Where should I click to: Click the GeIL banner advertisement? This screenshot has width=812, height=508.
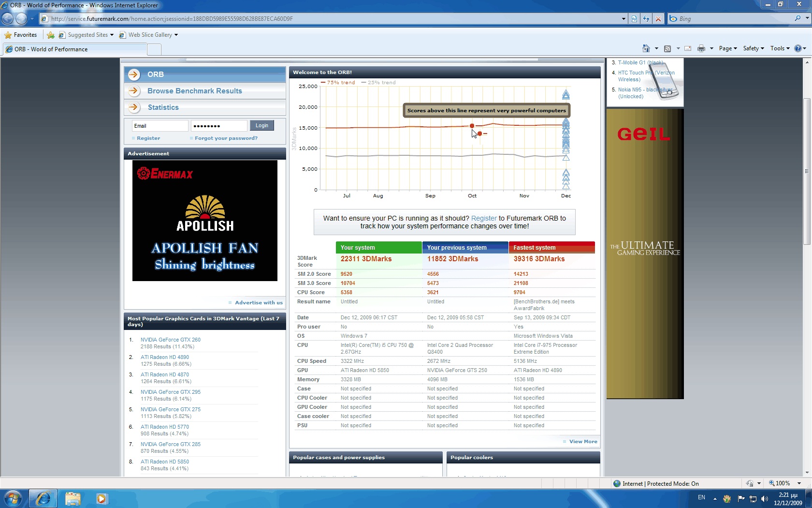pos(645,254)
